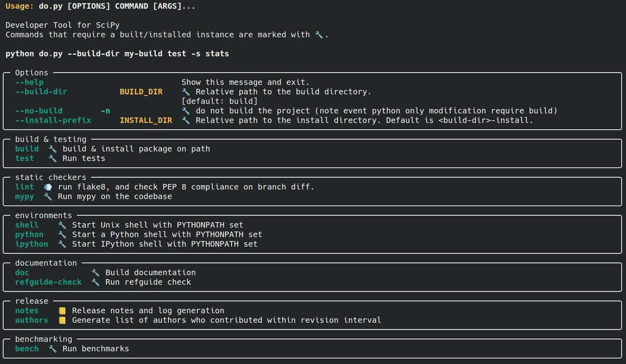Click the BUILD_DIR metavar
This screenshot has width=626, height=364.
[141, 92]
